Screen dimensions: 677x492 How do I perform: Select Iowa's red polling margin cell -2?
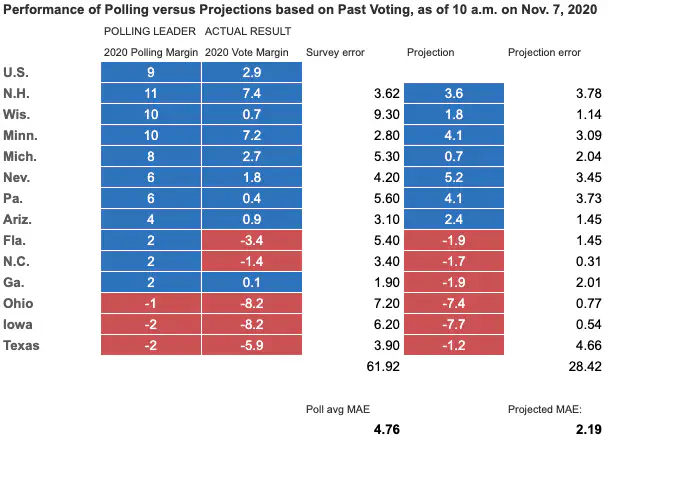pyautogui.click(x=151, y=325)
